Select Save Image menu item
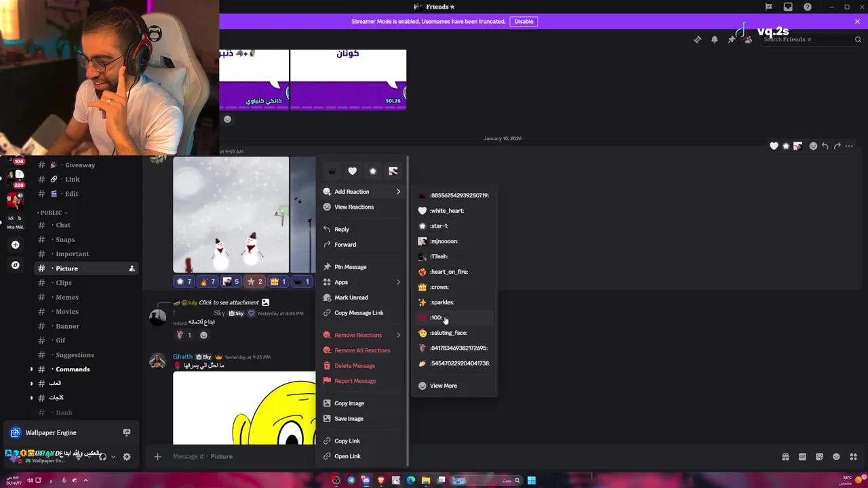868x488 pixels. click(362, 418)
